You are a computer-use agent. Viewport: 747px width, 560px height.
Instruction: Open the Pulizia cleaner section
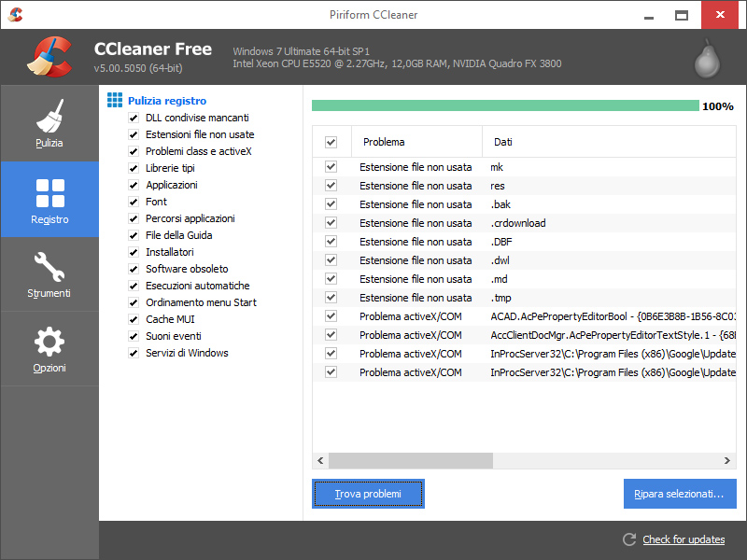[x=49, y=123]
